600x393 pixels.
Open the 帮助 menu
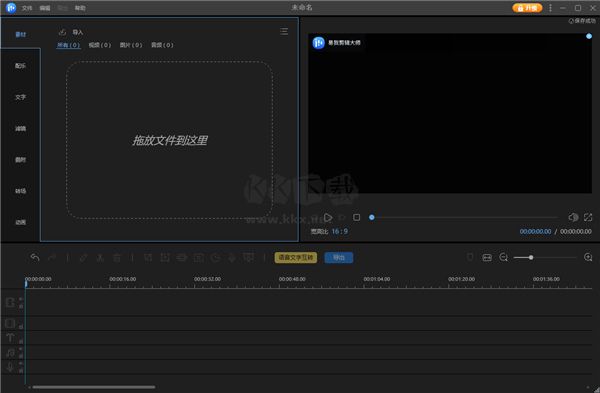[80, 8]
